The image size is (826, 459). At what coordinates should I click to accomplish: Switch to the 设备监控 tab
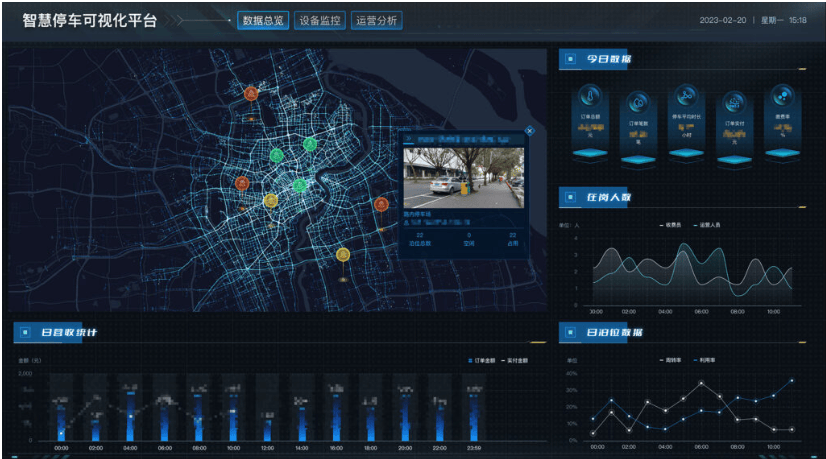click(320, 20)
